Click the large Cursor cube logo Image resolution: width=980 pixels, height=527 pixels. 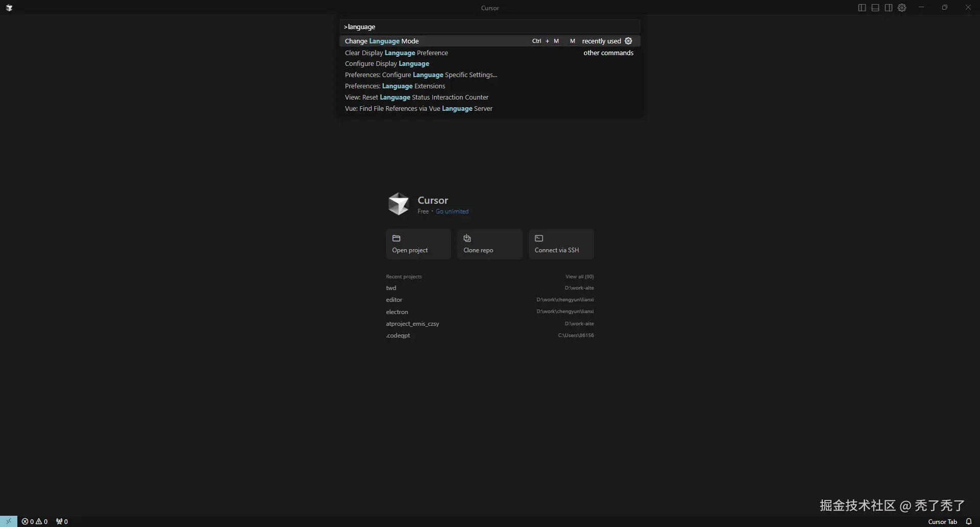point(398,204)
